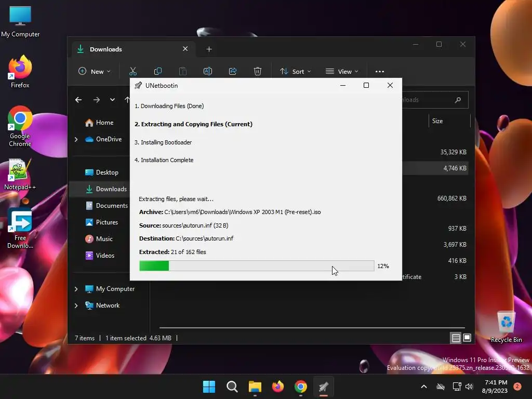This screenshot has height=399, width=532.
Task: Open File Explorer from the taskbar
Action: tap(255, 387)
